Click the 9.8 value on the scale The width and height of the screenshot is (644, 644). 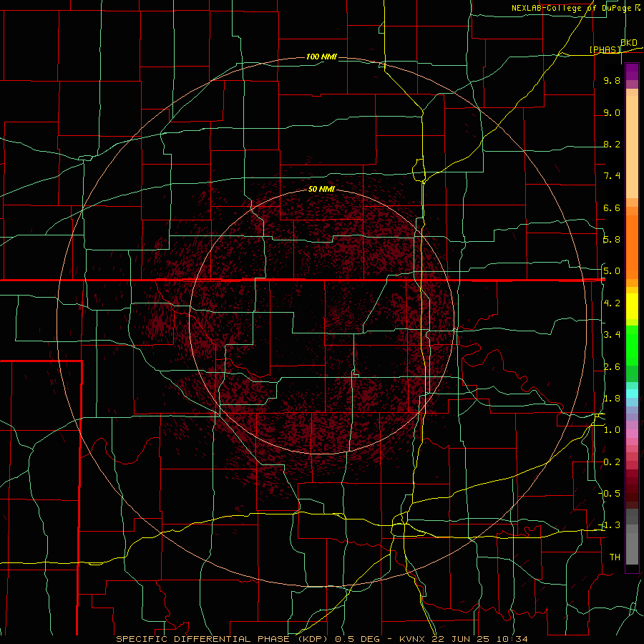(612, 80)
